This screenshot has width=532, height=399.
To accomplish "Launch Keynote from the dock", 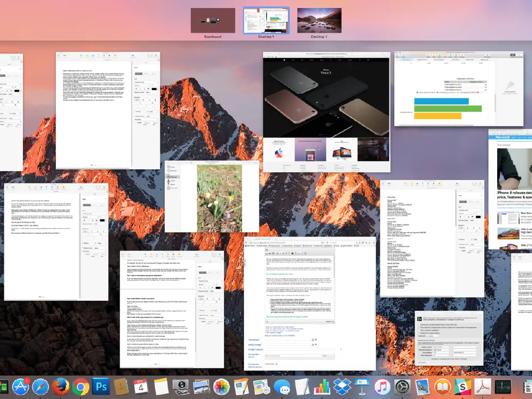I will pyautogui.click(x=361, y=387).
